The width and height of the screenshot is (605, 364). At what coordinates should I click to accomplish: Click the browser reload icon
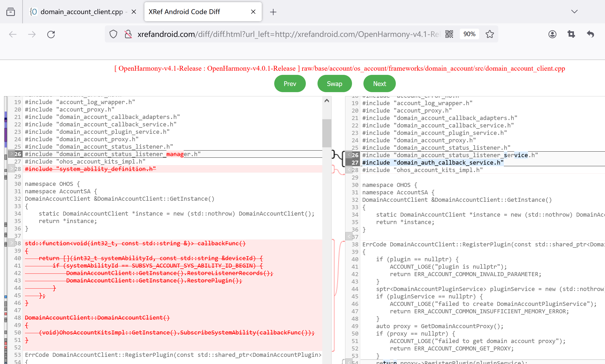pos(51,34)
